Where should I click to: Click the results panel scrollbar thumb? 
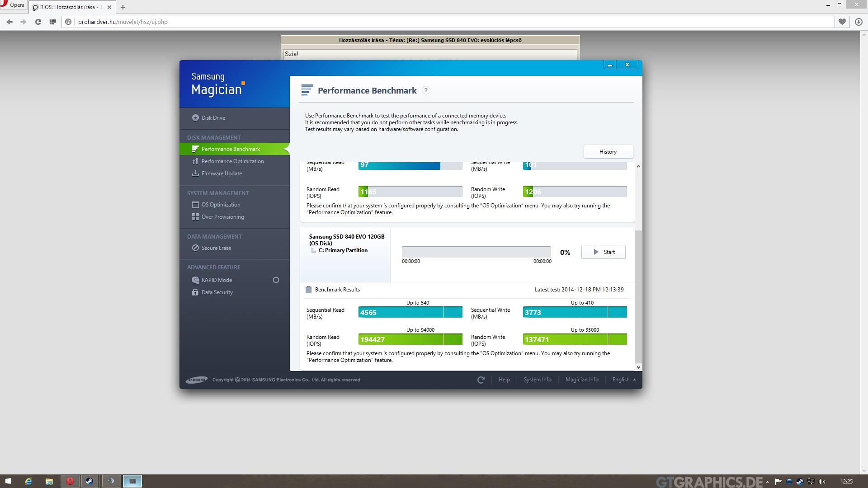638,296
